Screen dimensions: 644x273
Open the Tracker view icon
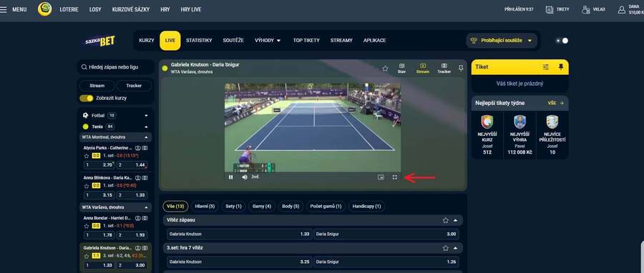point(444,68)
